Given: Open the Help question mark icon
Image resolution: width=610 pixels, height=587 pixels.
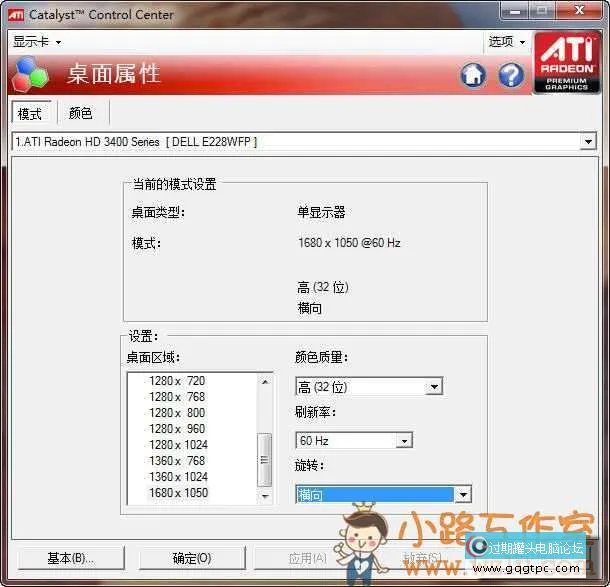Looking at the screenshot, I should 511,75.
